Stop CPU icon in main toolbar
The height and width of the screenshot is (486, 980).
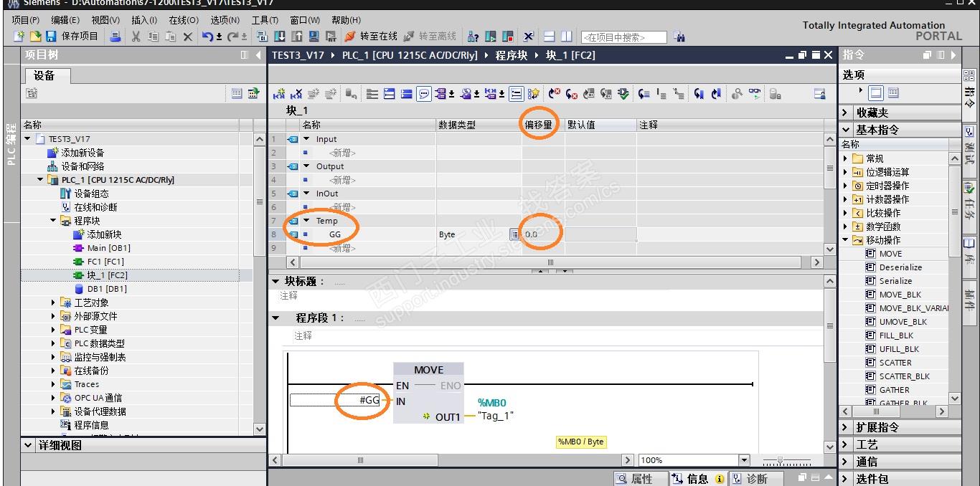[508, 37]
